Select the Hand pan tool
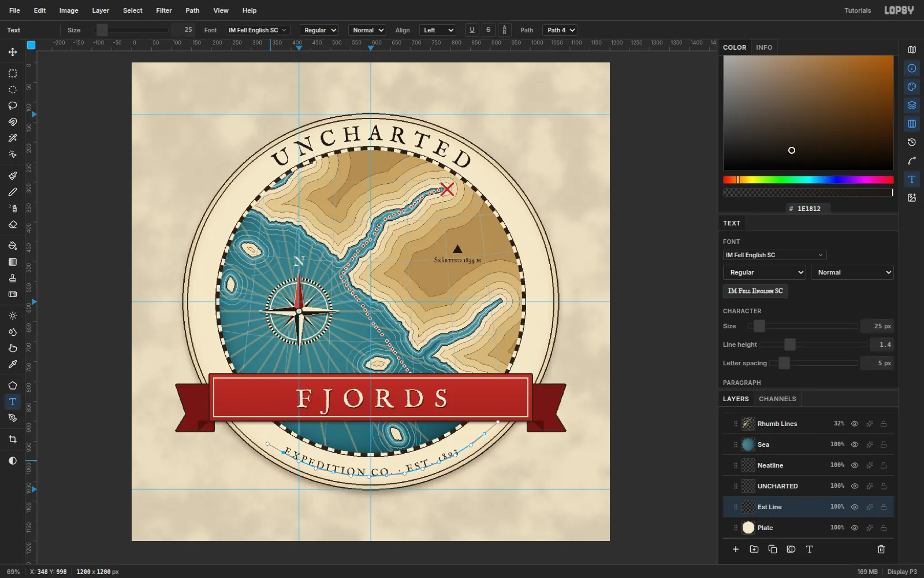924x578 pixels. tap(13, 348)
